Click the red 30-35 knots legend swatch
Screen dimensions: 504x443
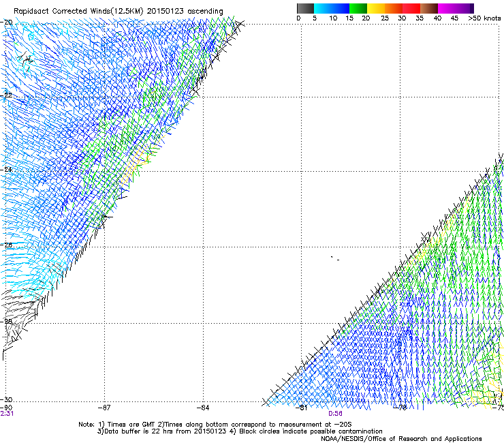point(411,8)
